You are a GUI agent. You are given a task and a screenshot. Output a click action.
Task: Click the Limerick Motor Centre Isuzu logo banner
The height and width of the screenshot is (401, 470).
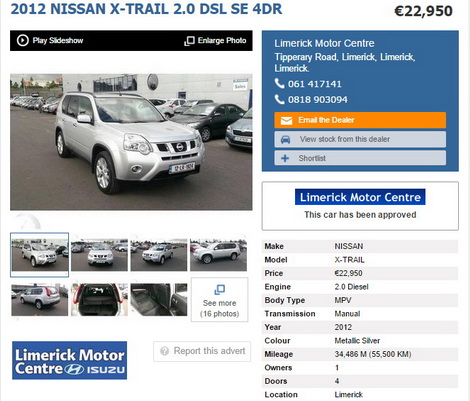coord(70,360)
